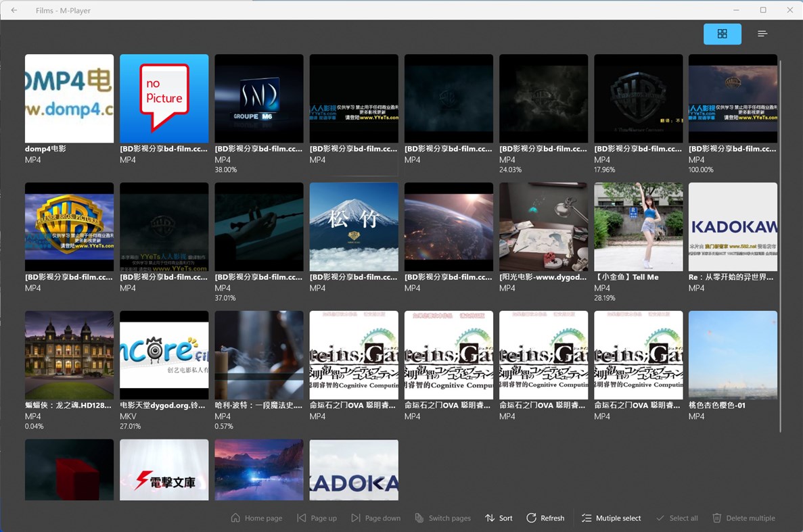Viewport: 803px width, 532px height.
Task: Open Delete multiple mode
Action: tap(744, 518)
